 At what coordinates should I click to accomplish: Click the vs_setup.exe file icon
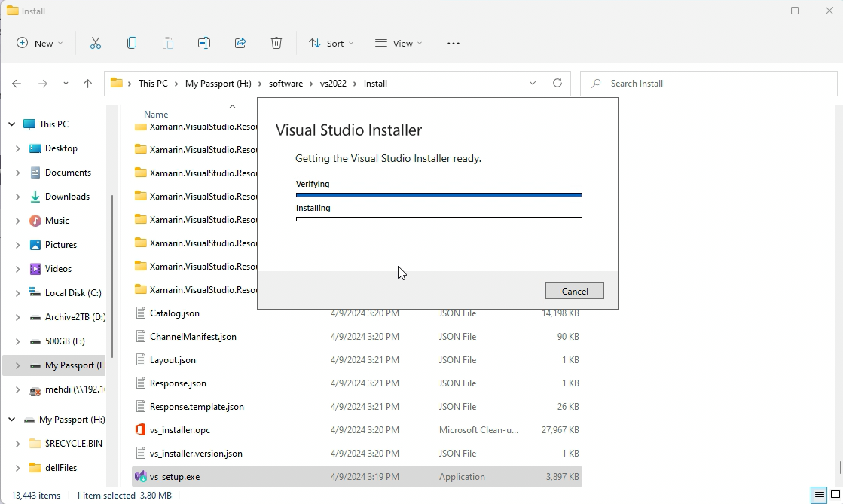click(140, 477)
